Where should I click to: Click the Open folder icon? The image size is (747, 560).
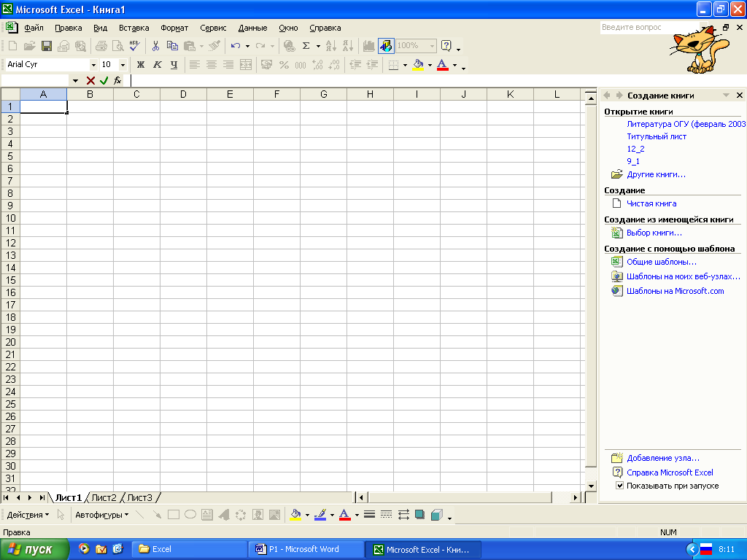coord(29,46)
